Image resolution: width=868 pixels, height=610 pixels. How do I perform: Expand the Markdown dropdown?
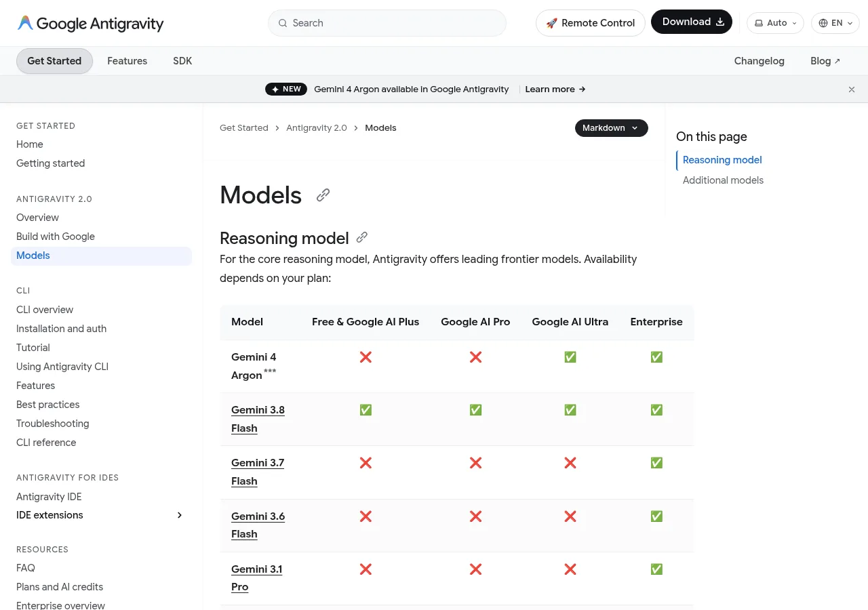click(x=612, y=128)
